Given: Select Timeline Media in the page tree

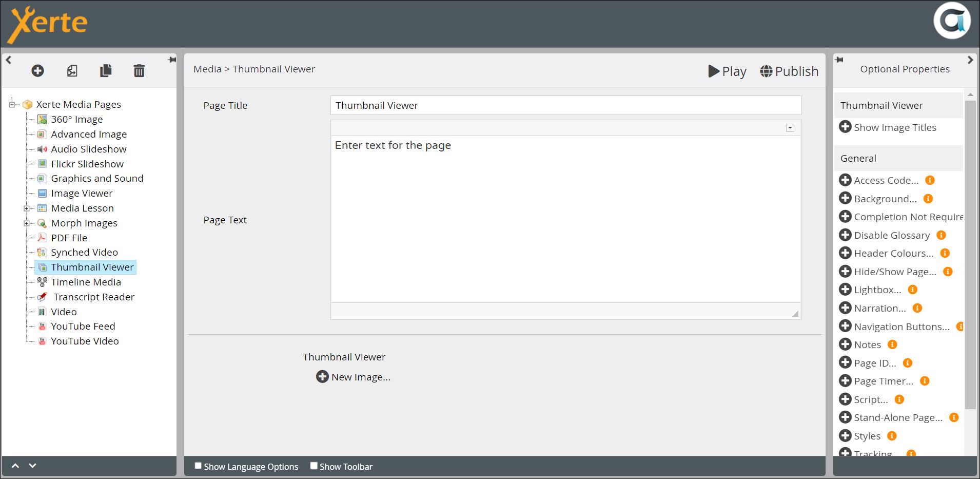Looking at the screenshot, I should click(86, 282).
